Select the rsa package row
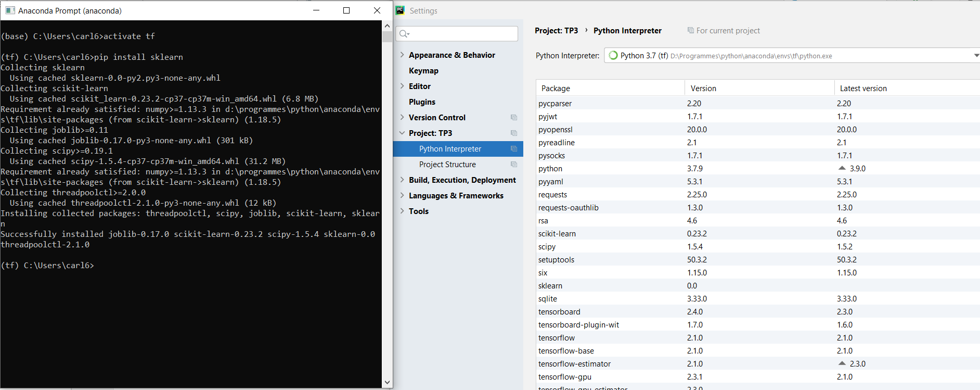The height and width of the screenshot is (390, 980). point(758,220)
